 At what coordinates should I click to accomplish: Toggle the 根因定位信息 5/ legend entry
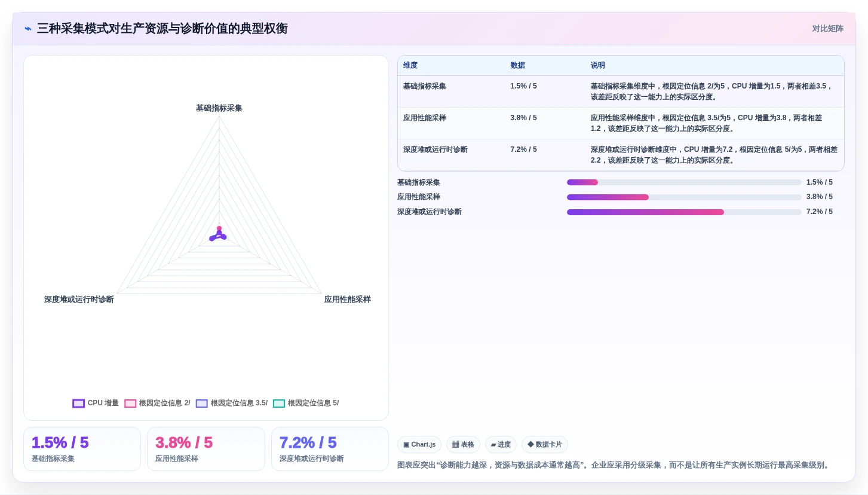click(x=306, y=404)
